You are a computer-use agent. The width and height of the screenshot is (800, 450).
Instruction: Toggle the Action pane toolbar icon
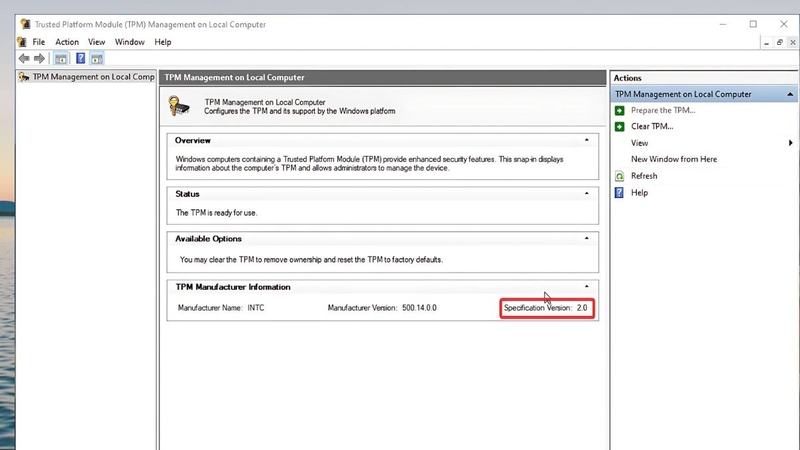click(97, 59)
